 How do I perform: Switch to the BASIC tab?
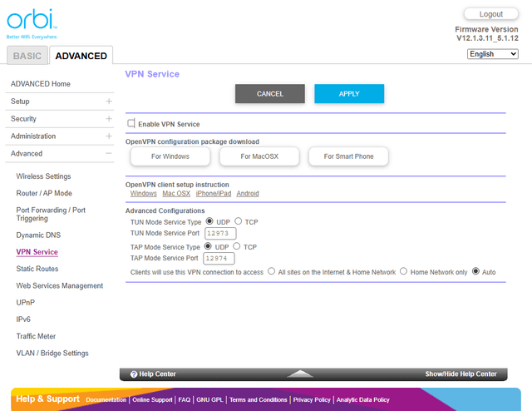[27, 56]
